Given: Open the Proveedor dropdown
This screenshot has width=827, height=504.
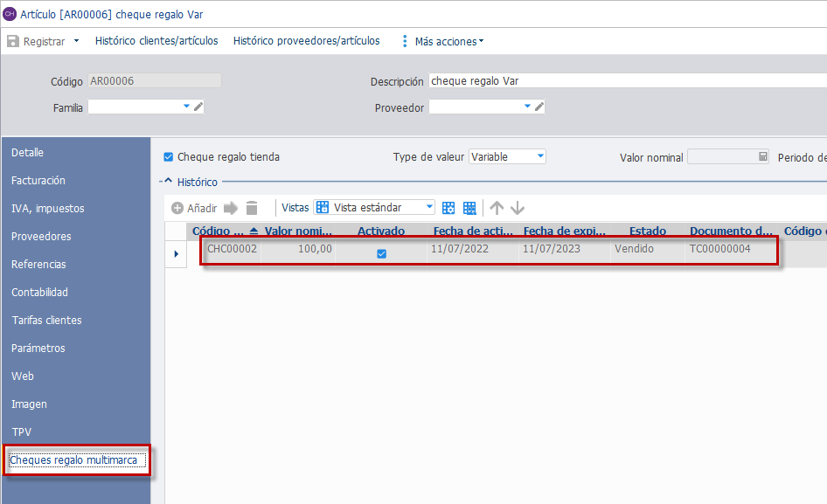Looking at the screenshot, I should [x=527, y=107].
